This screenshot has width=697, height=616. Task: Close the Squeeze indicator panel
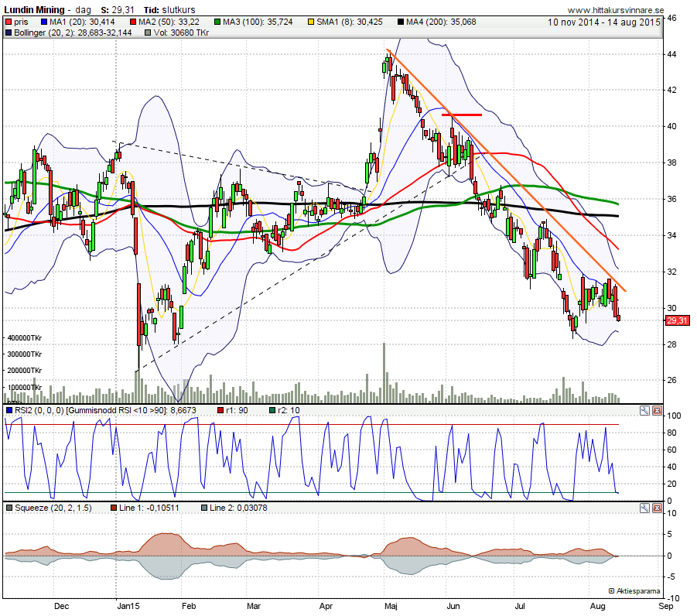pyautogui.click(x=657, y=508)
